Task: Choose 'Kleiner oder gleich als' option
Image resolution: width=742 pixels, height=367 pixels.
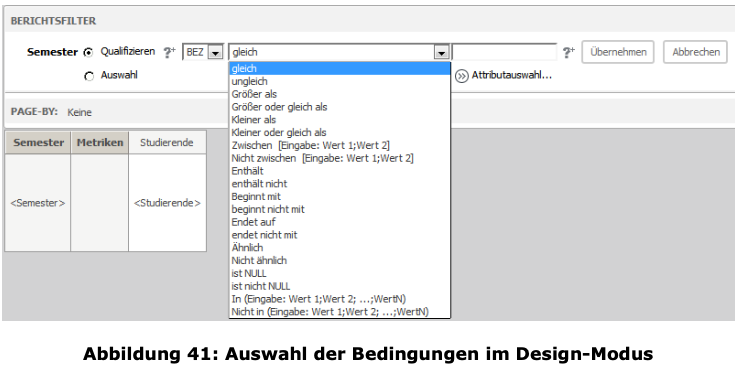Action: tap(339, 132)
